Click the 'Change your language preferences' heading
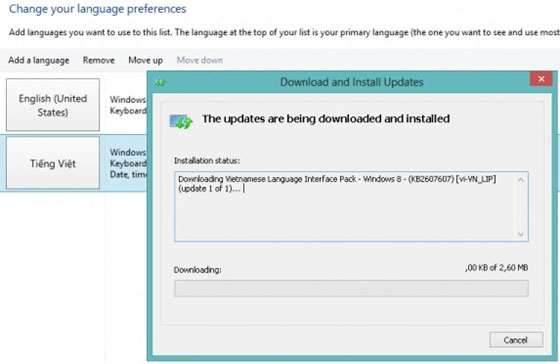 click(x=98, y=9)
